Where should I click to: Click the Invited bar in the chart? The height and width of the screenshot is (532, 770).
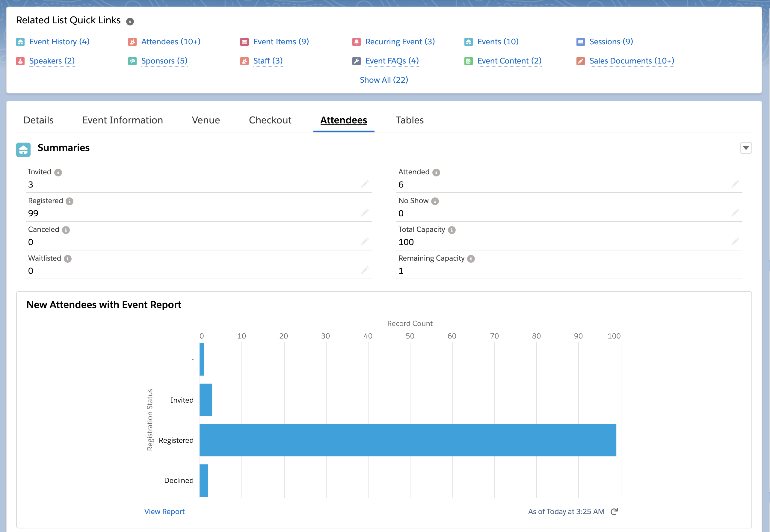click(206, 400)
